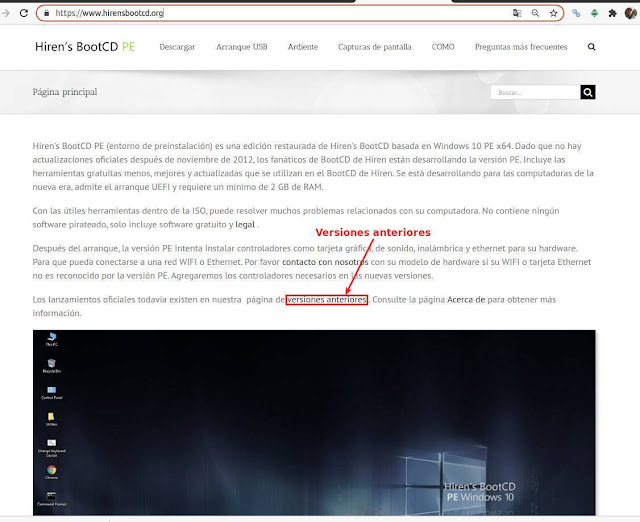Open the Arranque USB menu item
The image size is (640, 522).
coord(242,47)
